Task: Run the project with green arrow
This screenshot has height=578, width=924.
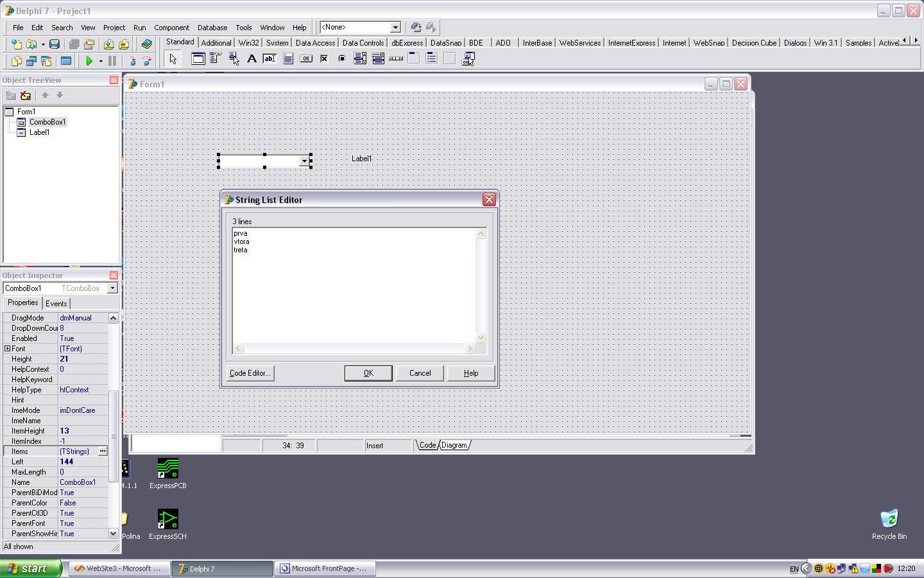Action: [89, 61]
